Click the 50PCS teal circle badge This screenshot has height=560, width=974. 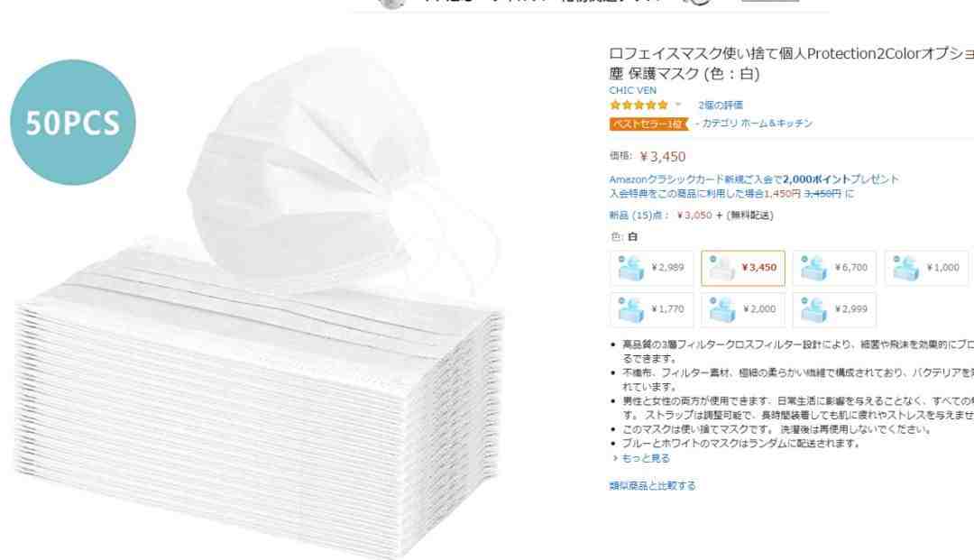point(73,123)
